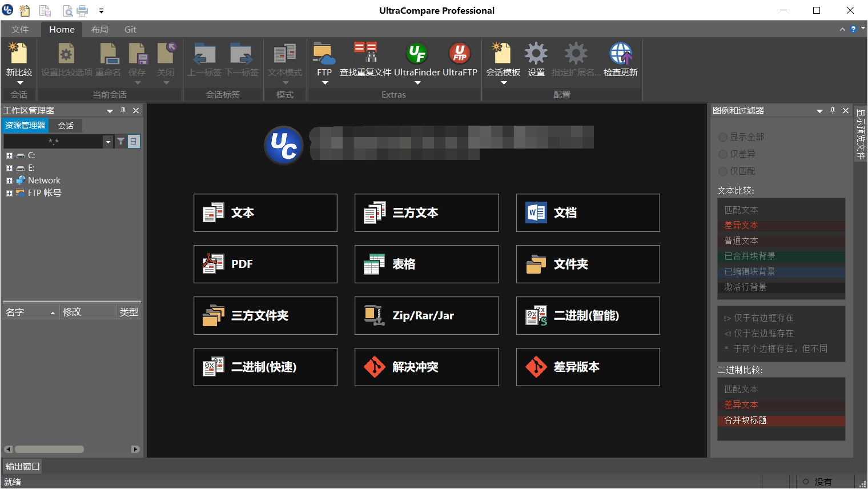Screen dimensions: 868x489
Task: Go to 上一标签 previous tab
Action: click(x=204, y=54)
